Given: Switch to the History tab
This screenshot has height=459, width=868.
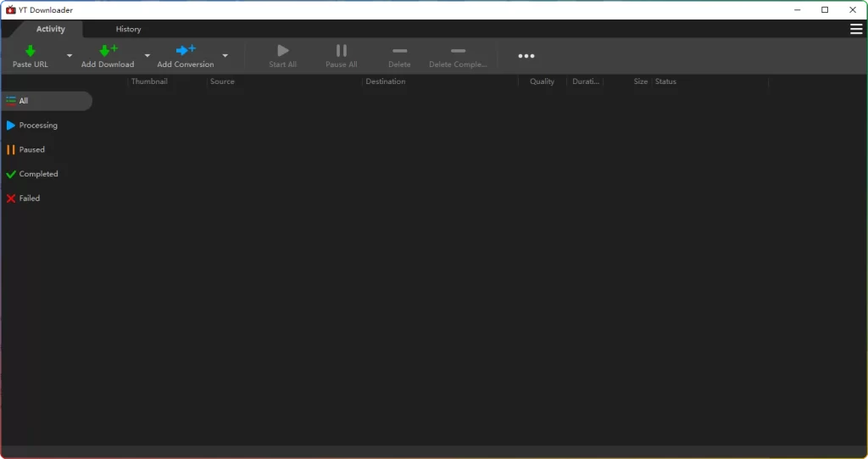Looking at the screenshot, I should click(128, 30).
